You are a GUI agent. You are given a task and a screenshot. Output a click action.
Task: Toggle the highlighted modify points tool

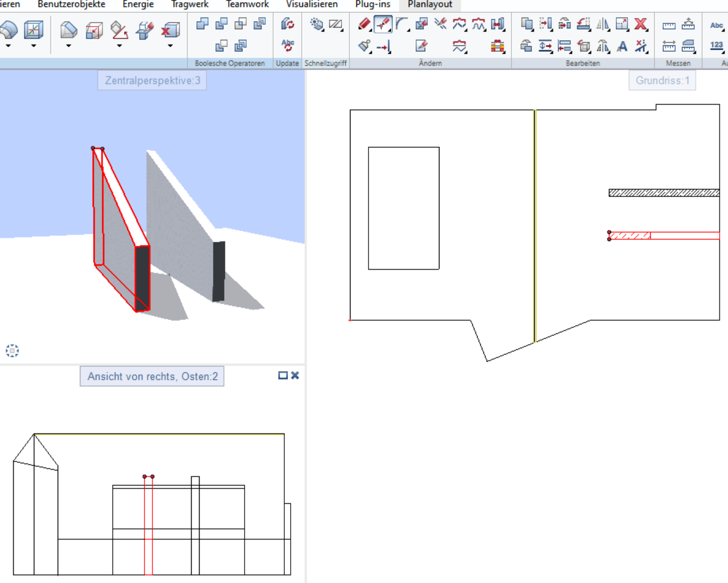(383, 24)
